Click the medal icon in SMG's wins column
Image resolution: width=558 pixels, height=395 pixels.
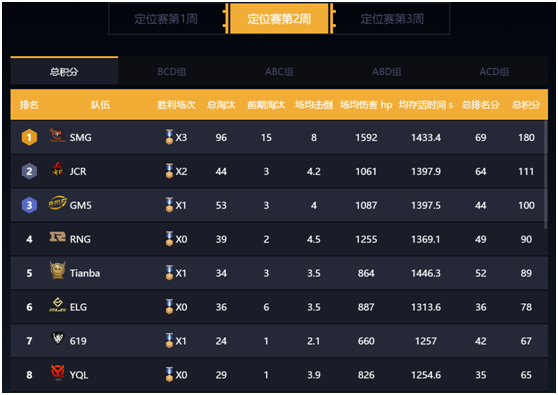pos(169,137)
